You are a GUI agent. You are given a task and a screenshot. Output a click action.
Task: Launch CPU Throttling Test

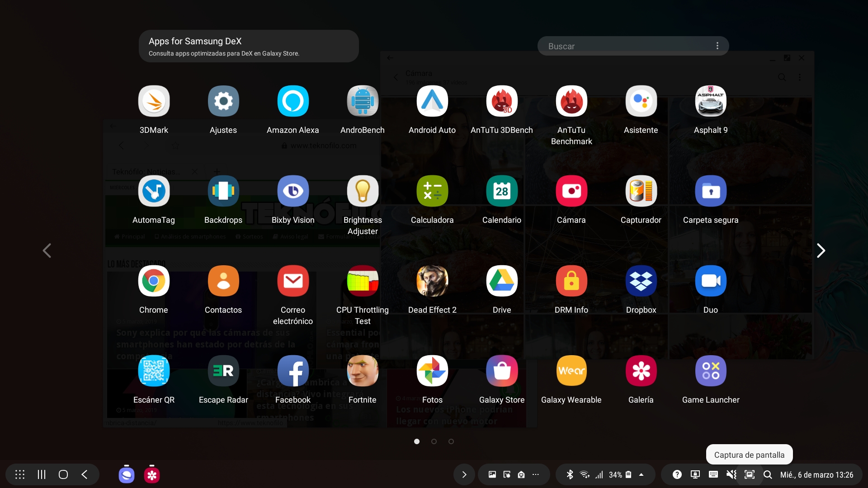pos(363,281)
